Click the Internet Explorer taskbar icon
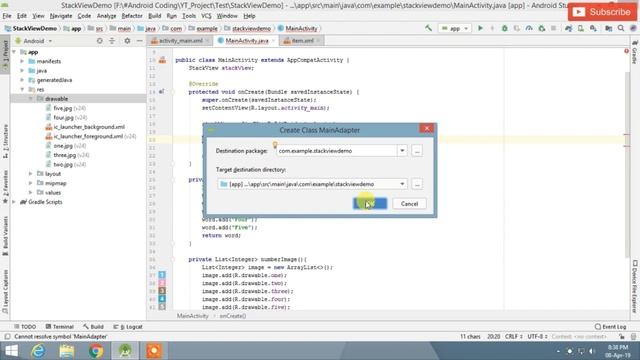 click(x=38, y=351)
